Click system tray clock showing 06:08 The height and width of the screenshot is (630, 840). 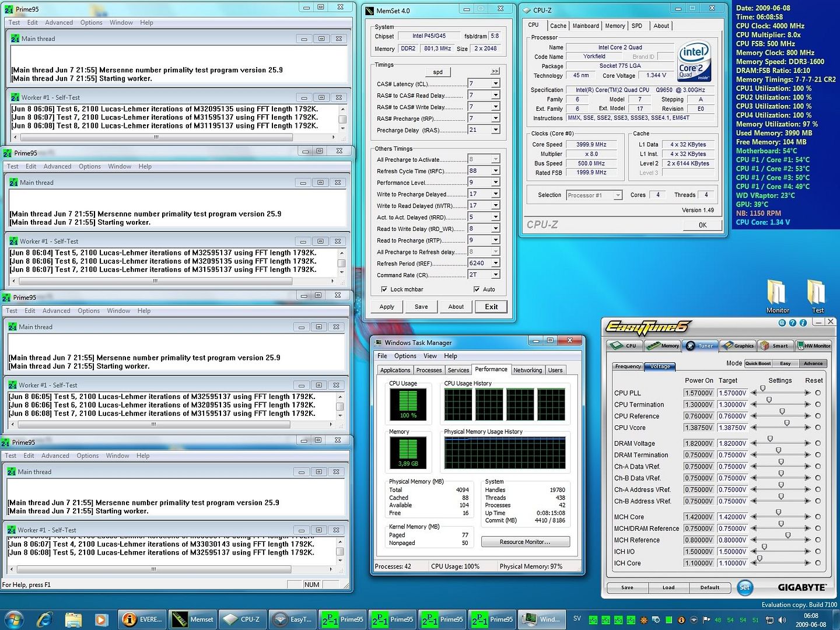(x=811, y=620)
